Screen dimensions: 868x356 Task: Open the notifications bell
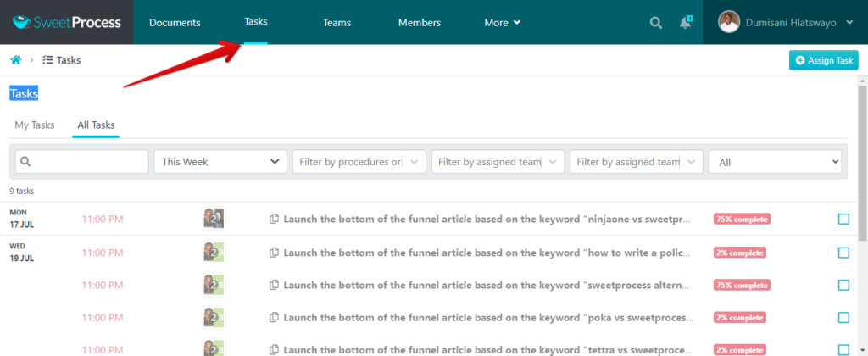pyautogui.click(x=686, y=23)
